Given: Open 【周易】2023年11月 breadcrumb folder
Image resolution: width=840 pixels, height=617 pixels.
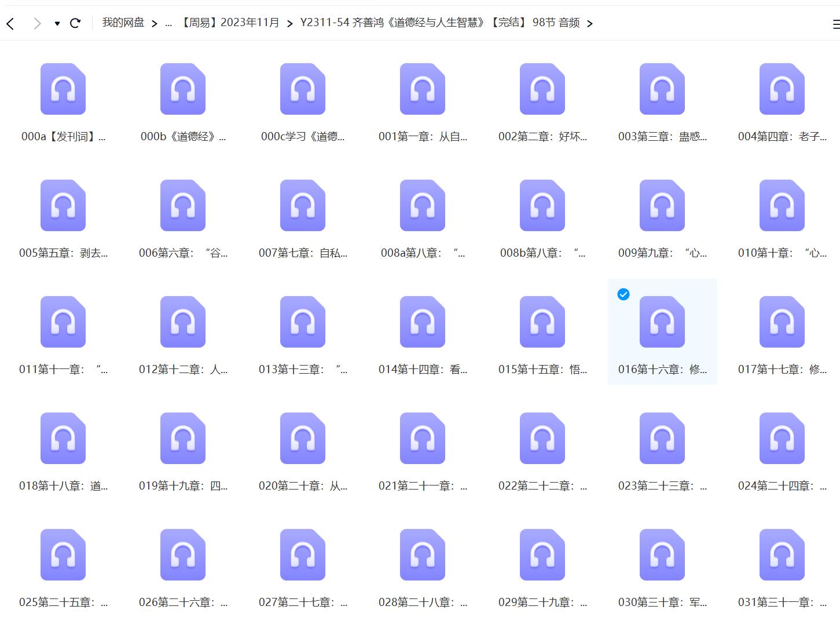Looking at the screenshot, I should 229,23.
